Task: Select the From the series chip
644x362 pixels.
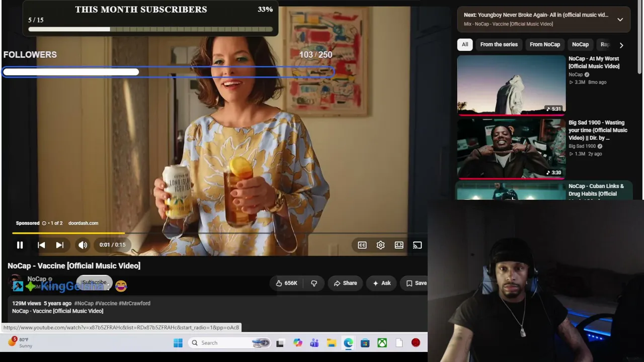Action: [x=499, y=44]
